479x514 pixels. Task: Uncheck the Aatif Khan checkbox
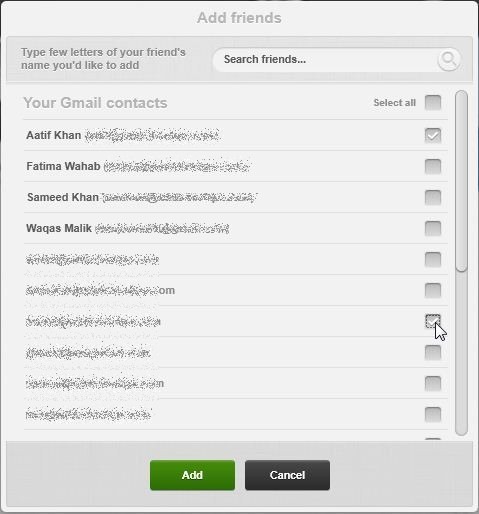433,136
